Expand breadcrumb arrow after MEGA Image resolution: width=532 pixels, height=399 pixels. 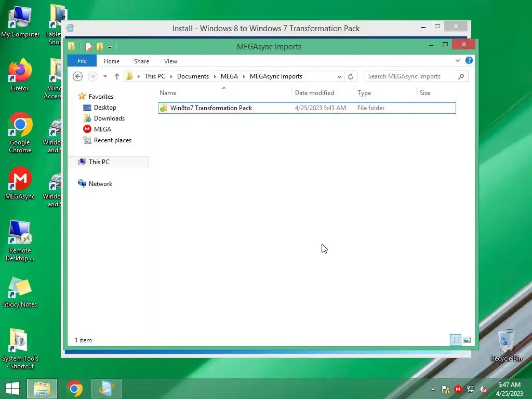[244, 77]
